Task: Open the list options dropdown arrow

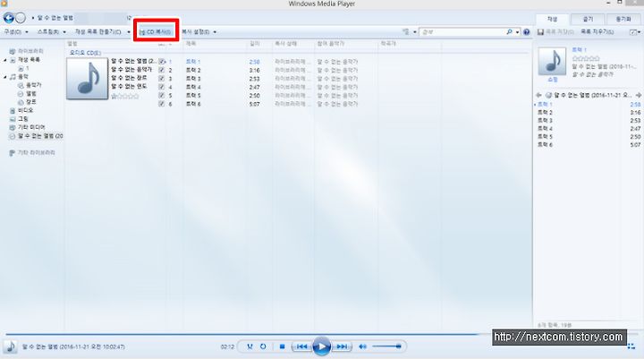Action: tap(639, 32)
